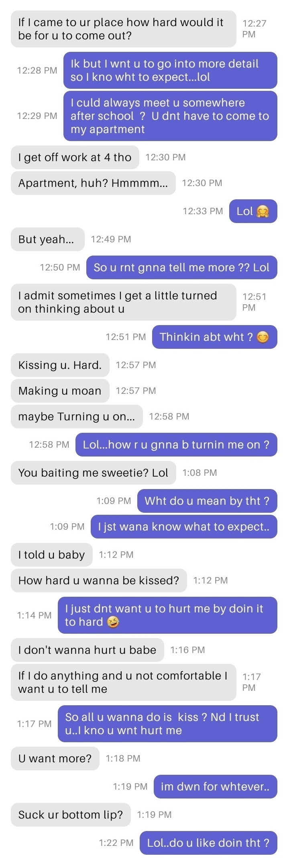Click the laughing emoji in the 1:14 PM message

pos(113,622)
